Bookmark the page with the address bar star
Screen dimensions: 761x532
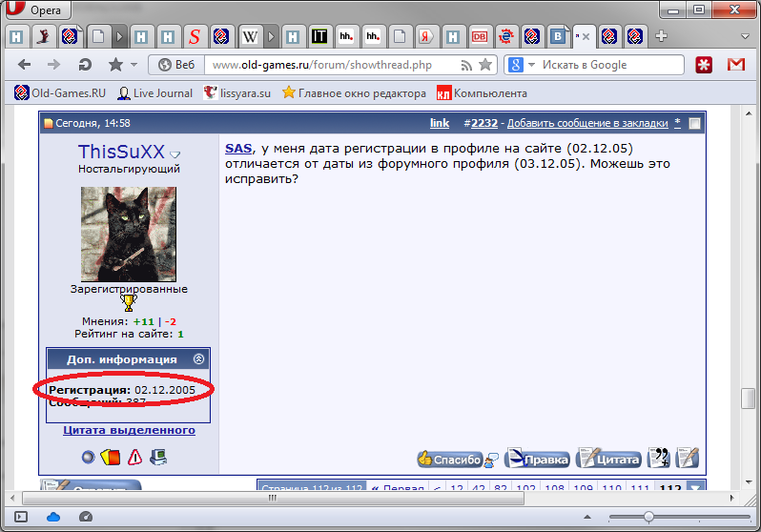485,65
